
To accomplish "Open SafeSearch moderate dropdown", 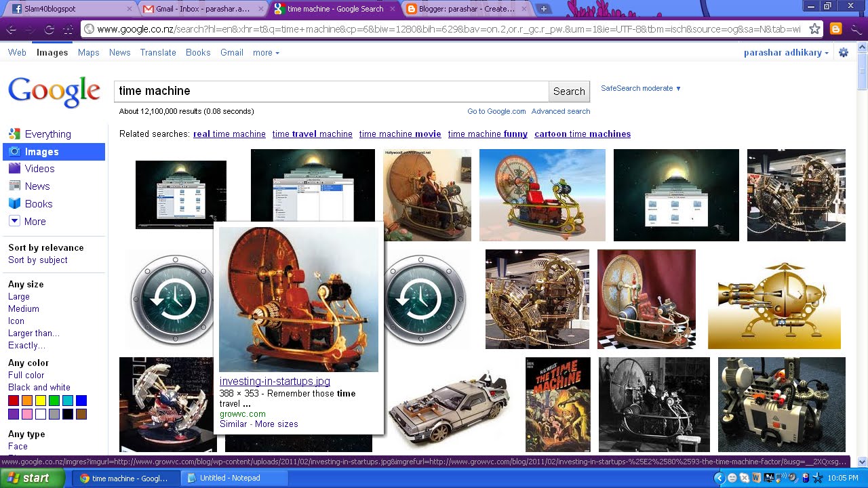I will (x=641, y=88).
